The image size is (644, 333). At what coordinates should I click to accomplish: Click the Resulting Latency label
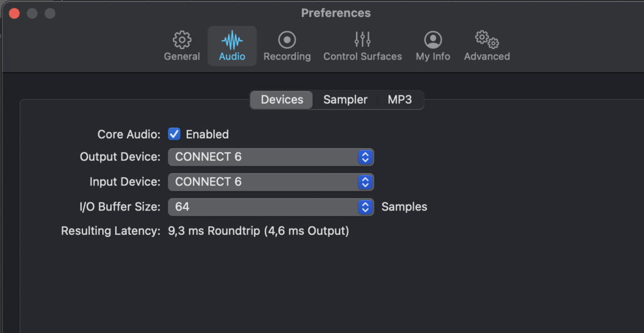111,231
